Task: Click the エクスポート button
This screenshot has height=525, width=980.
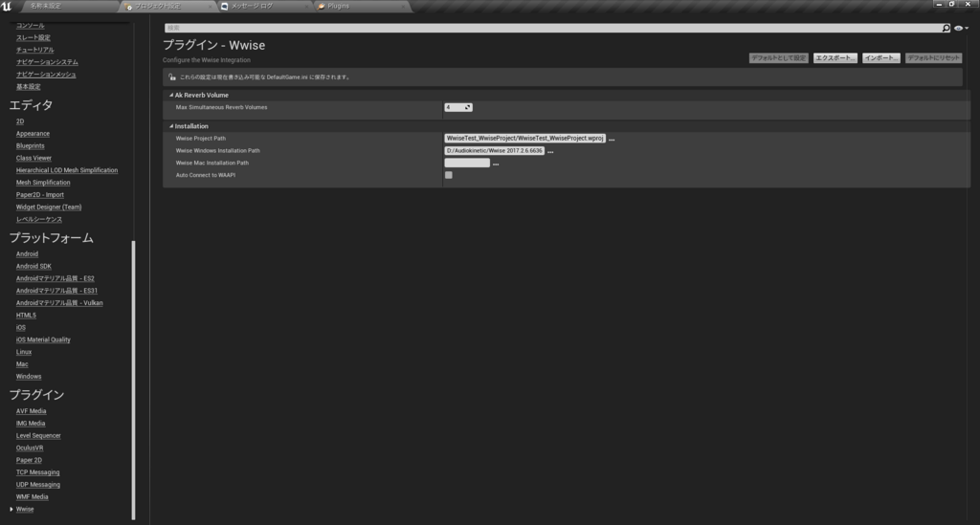Action: pos(835,58)
